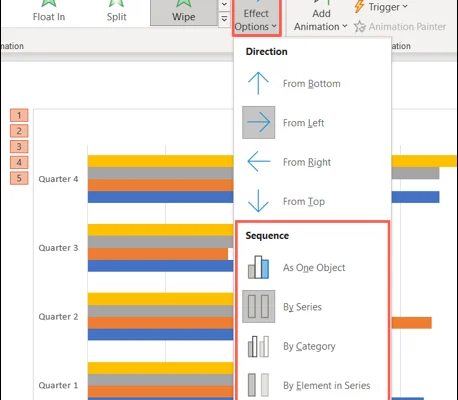Apply the Split animation effect
The width and height of the screenshot is (458, 400).
[116, 12]
